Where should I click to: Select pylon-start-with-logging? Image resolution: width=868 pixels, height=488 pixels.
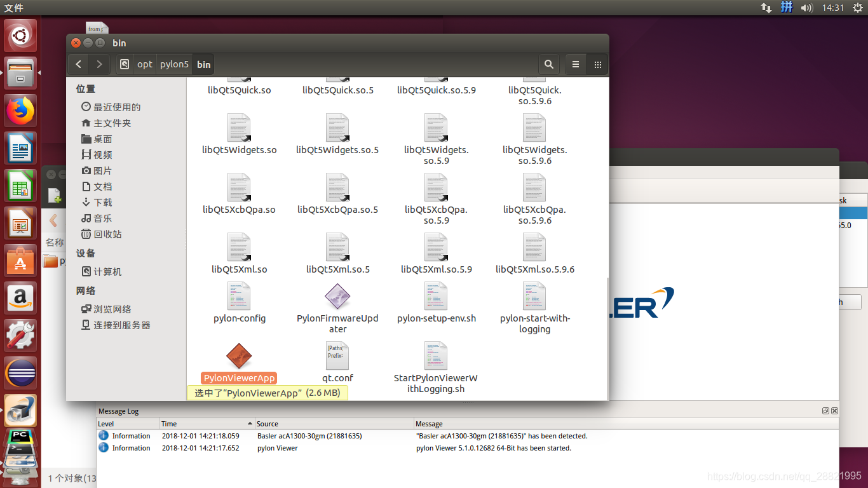click(x=534, y=297)
